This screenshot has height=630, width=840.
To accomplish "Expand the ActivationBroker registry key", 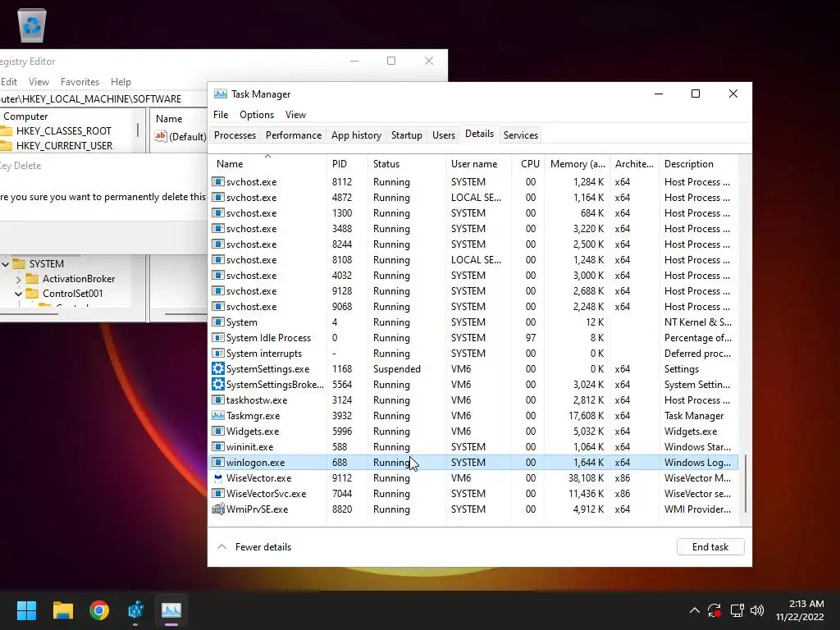I will 18,279.
